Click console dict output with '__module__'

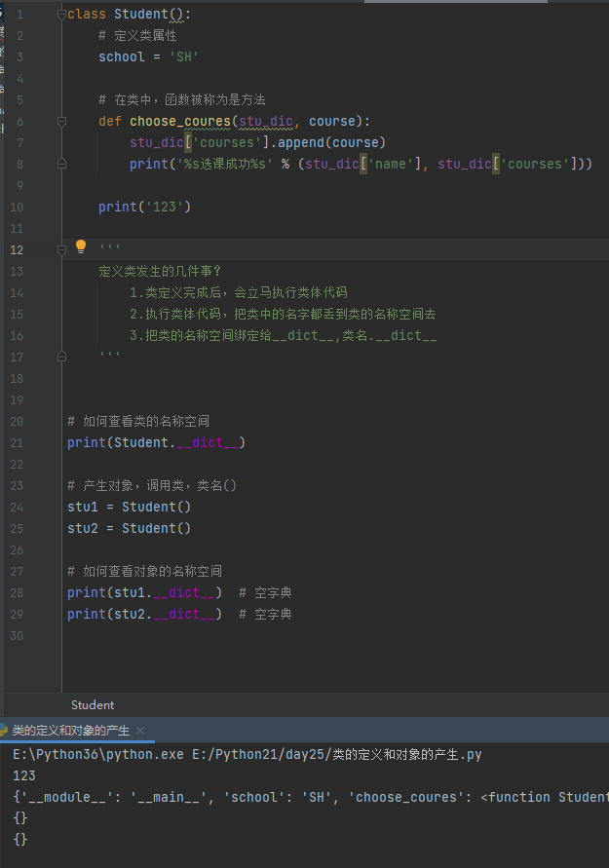pyautogui.click(x=311, y=797)
